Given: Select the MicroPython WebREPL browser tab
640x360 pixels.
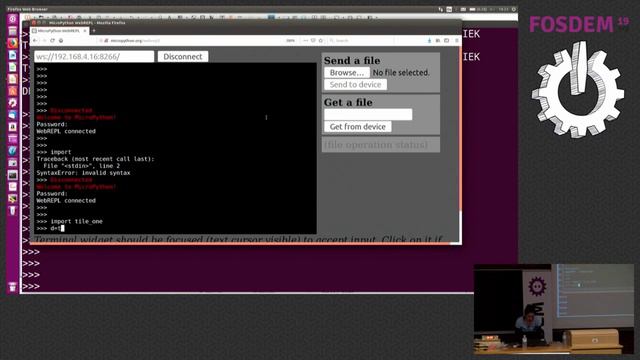Looking at the screenshot, I should (60, 31).
